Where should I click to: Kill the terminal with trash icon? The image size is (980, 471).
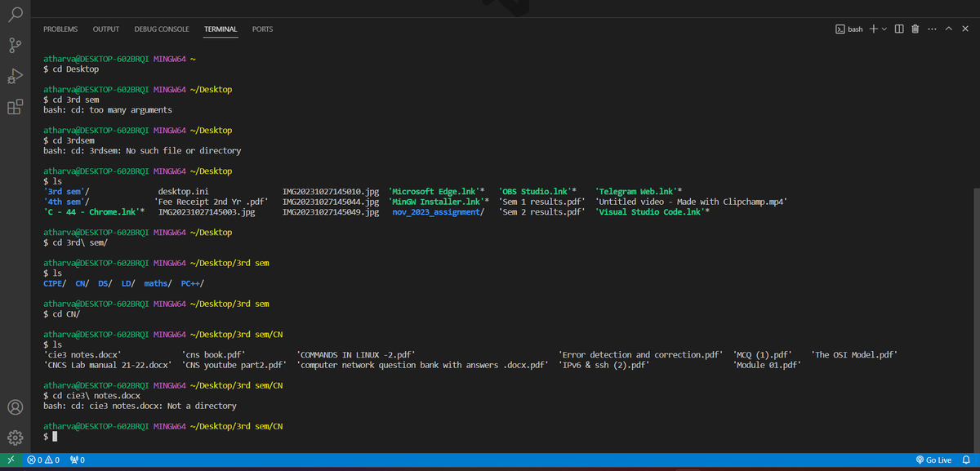(915, 29)
